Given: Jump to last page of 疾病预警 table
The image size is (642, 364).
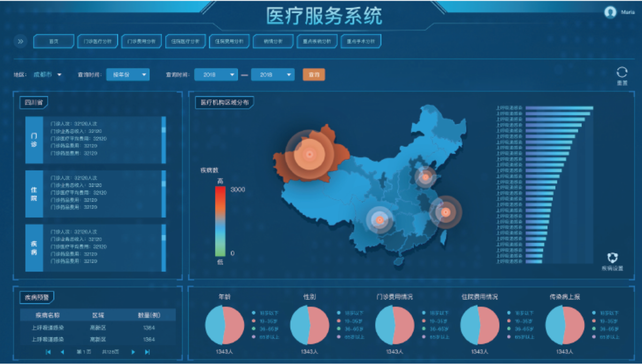Looking at the screenshot, I should pos(147,352).
